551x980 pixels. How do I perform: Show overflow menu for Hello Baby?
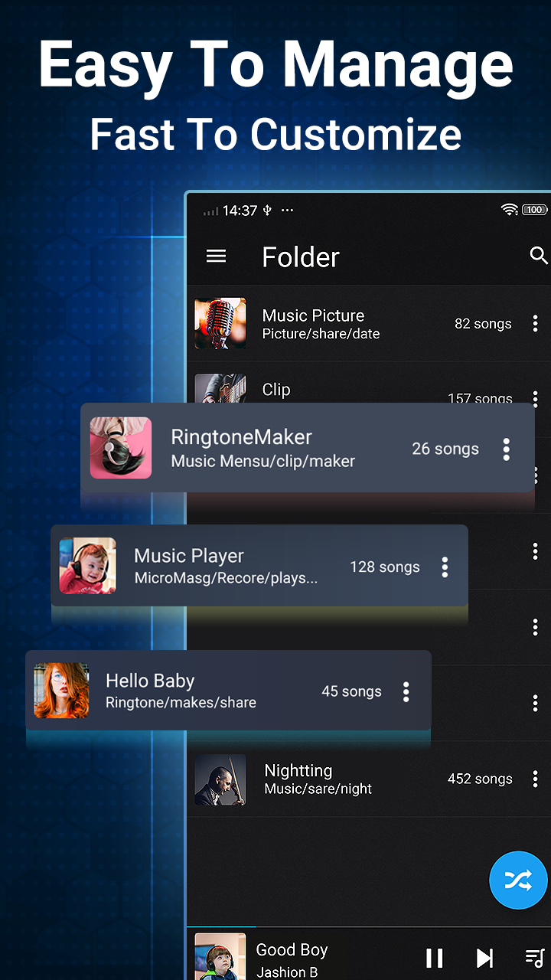[x=406, y=692]
